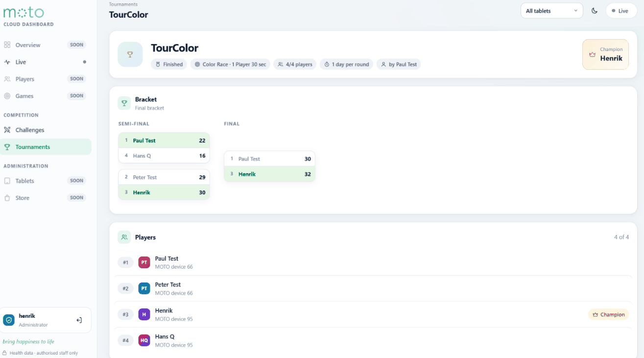644x358 pixels.
Task: Click the 4 of 4 players count
Action: (x=621, y=237)
